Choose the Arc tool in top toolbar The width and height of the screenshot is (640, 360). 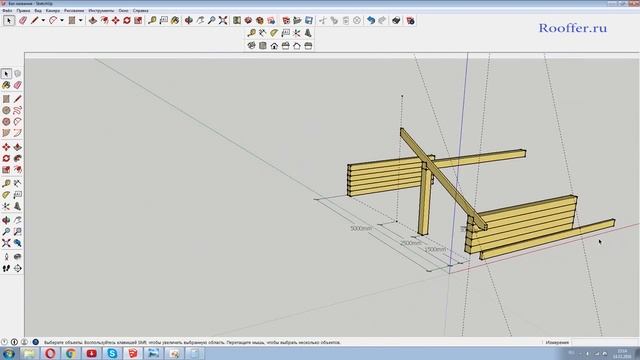[53, 20]
